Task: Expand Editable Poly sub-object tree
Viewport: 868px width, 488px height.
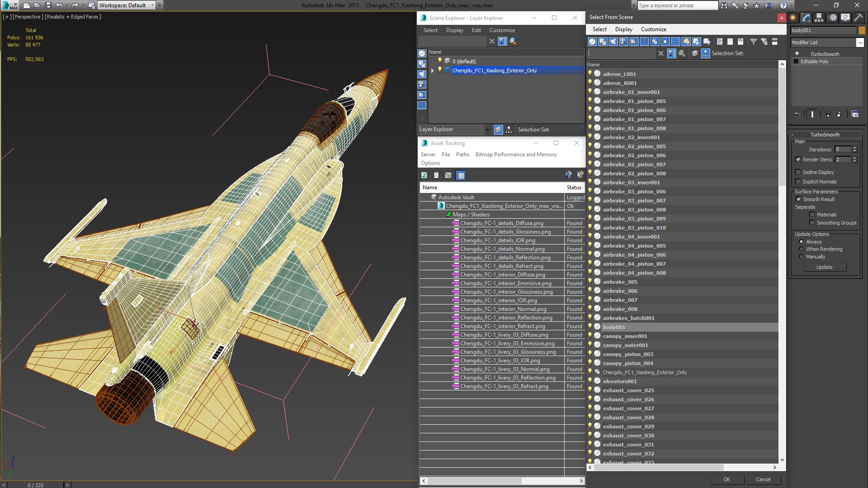Action: click(796, 61)
